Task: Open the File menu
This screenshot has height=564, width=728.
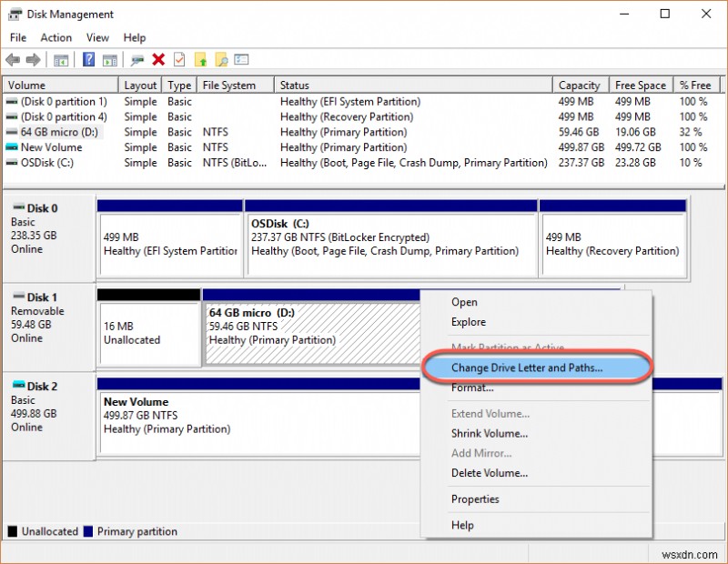Action: tap(18, 37)
